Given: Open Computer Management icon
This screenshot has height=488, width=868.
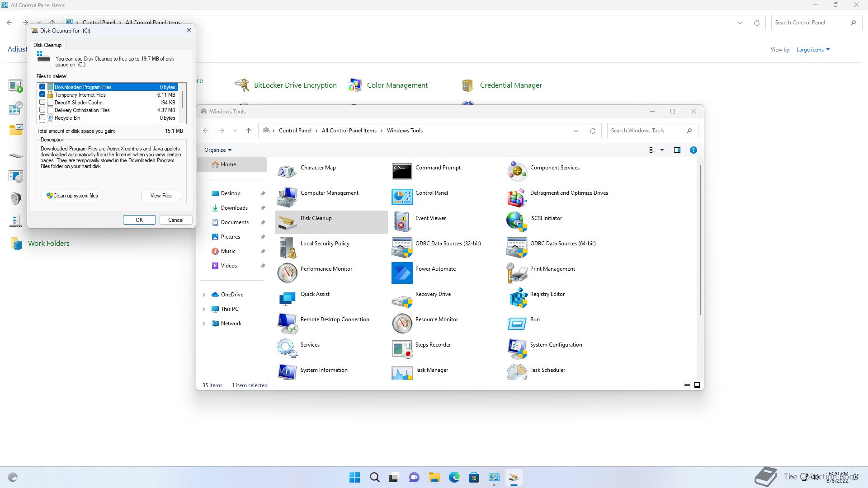Looking at the screenshot, I should click(287, 197).
